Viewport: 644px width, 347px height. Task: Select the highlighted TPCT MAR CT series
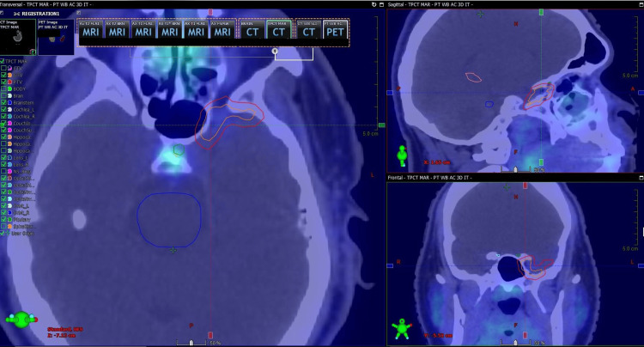pos(278,29)
